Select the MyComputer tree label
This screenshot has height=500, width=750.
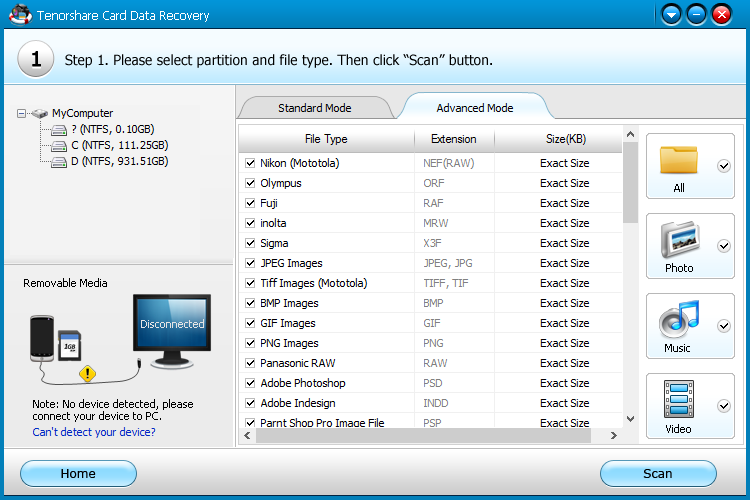point(83,113)
